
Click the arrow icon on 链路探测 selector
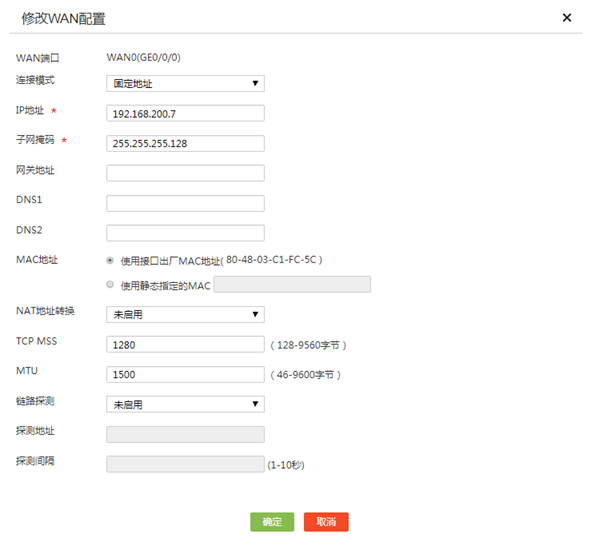tap(255, 404)
